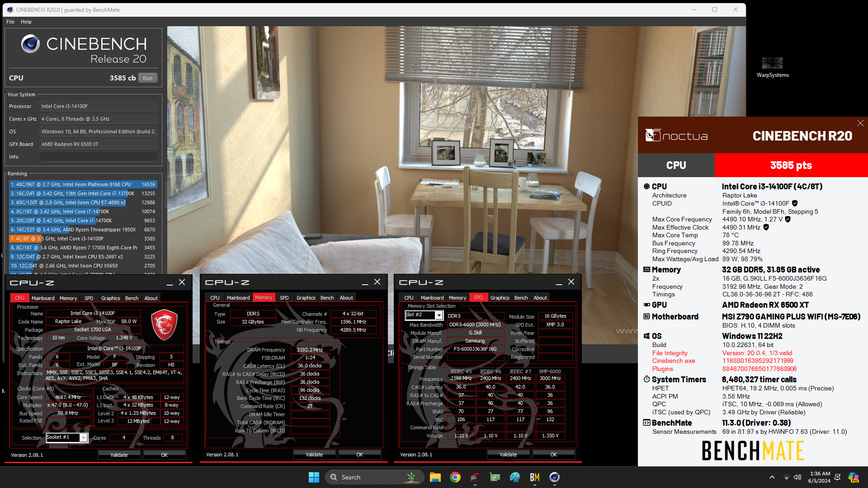Click the BenchMate section icon beside version 11.3.0
This screenshot has width=868, height=488.
(x=646, y=422)
